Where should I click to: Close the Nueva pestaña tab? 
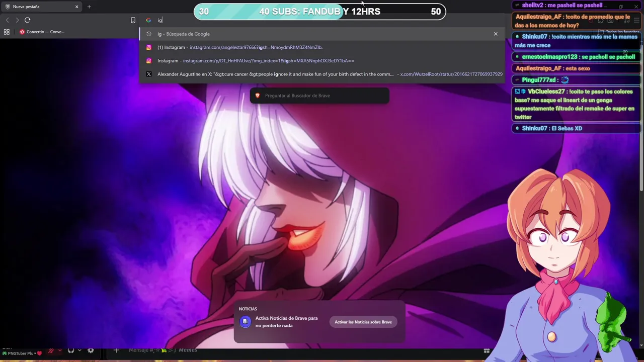(x=77, y=7)
